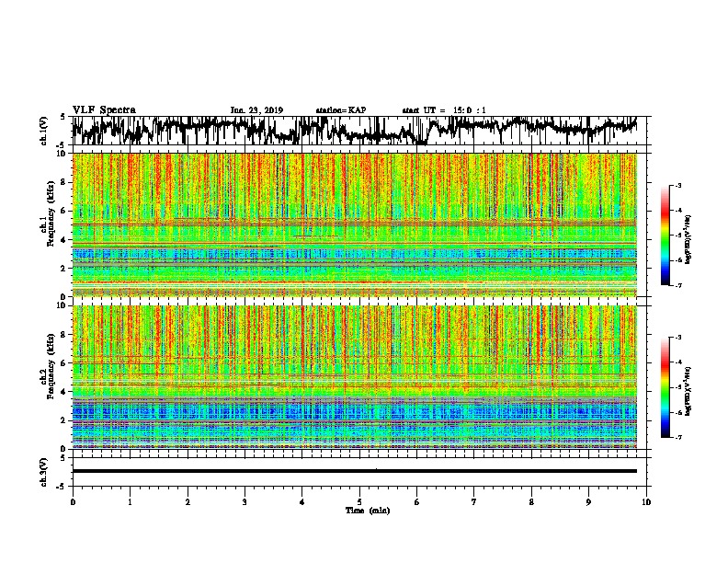Click time axis tick label "3"
The height and width of the screenshot is (563, 728).
click(x=245, y=502)
